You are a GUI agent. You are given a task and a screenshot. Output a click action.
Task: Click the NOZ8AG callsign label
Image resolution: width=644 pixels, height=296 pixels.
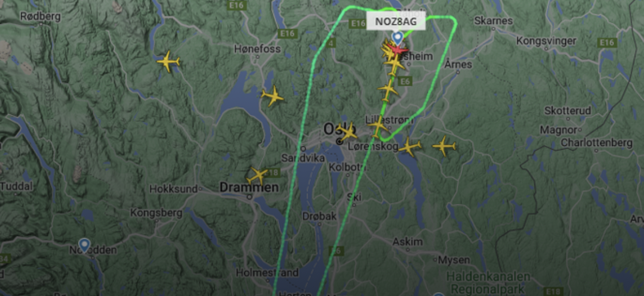coord(395,22)
